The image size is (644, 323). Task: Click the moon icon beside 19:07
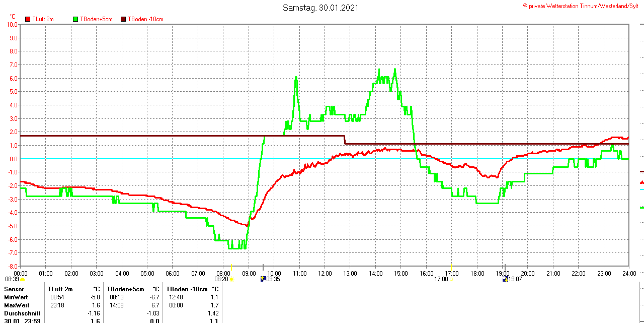click(505, 279)
